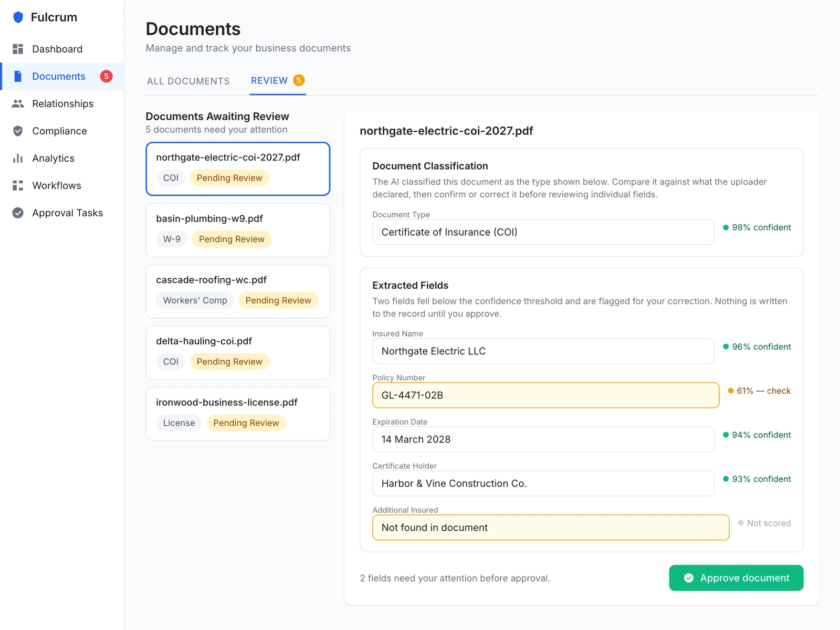840x630 pixels.
Task: Click the '93% confident' label
Action: point(761,479)
